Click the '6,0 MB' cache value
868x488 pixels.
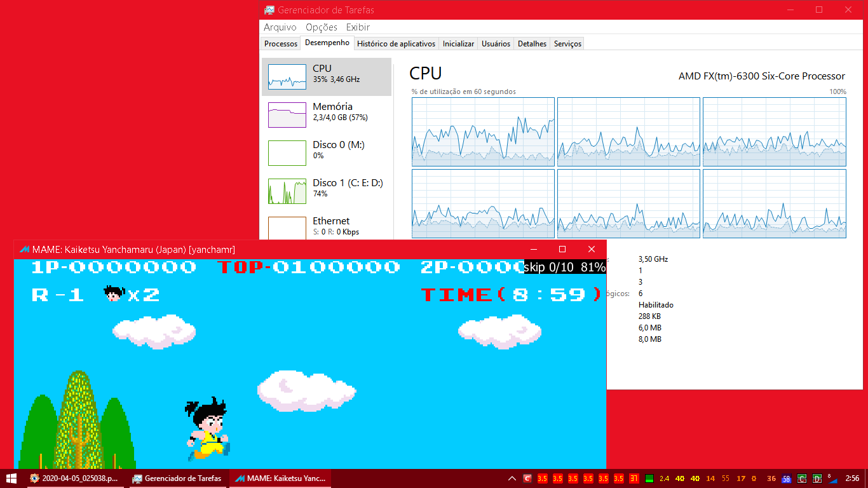(649, 328)
